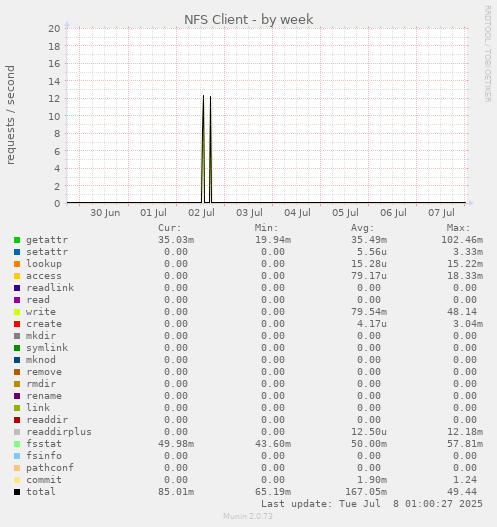Click commit max value 1.24
The width and height of the screenshot is (497, 527).
click(465, 480)
